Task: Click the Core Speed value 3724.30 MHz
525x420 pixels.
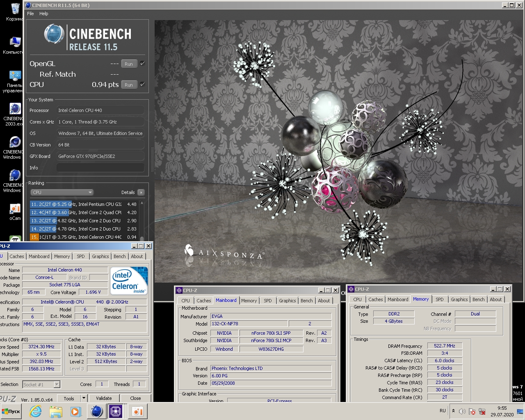Action: pyautogui.click(x=41, y=347)
